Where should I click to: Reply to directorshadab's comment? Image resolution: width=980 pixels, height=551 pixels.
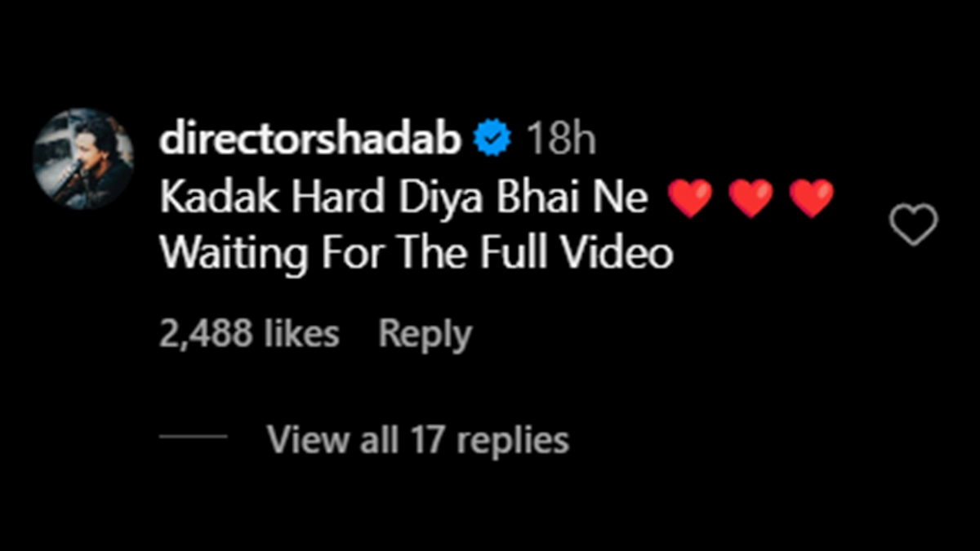pos(425,334)
